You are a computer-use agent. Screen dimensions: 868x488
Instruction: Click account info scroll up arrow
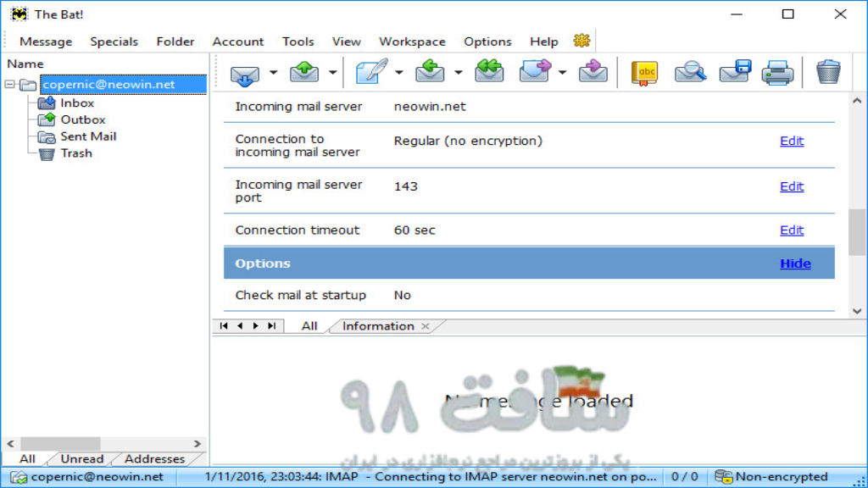point(857,101)
